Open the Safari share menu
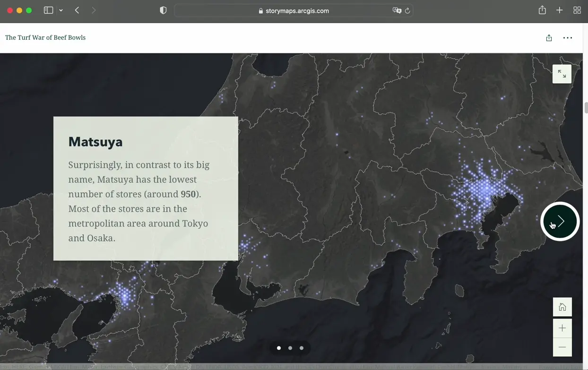This screenshot has height=370, width=588. [542, 10]
